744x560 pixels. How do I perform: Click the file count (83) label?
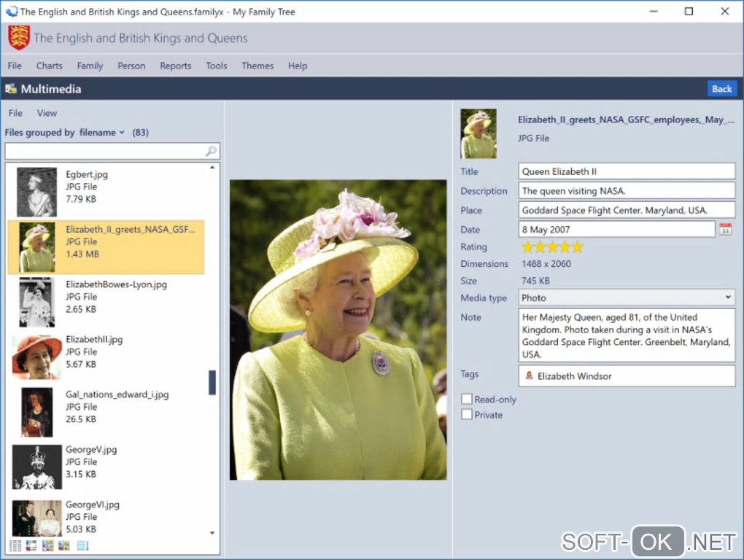coord(141,133)
